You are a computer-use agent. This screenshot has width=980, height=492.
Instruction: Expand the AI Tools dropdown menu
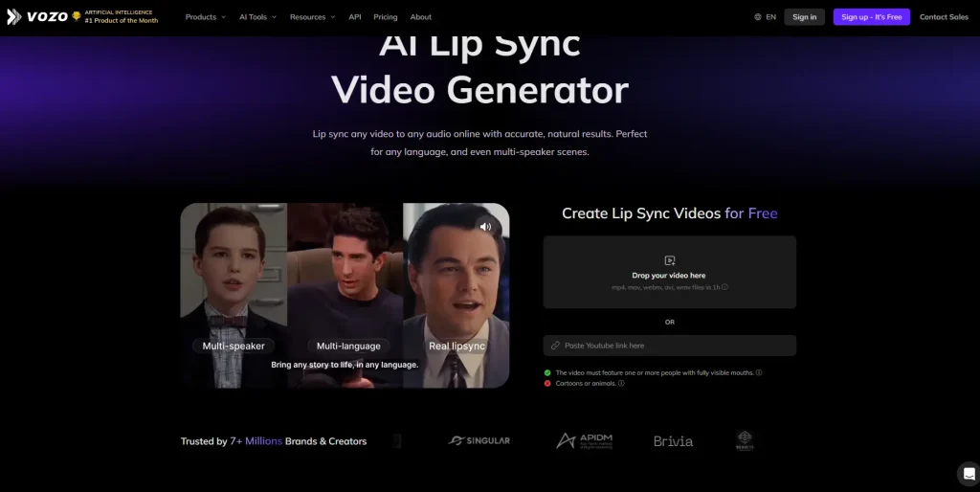click(x=257, y=17)
